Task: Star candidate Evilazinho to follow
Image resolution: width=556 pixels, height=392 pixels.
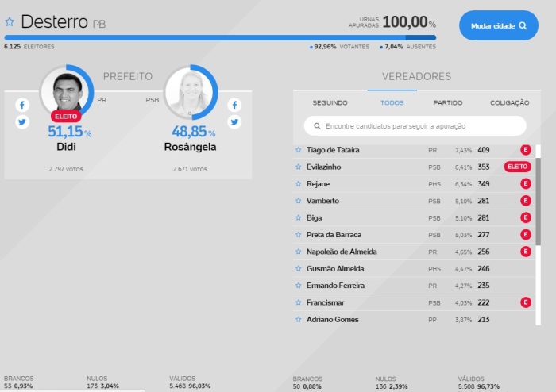Action: [299, 167]
